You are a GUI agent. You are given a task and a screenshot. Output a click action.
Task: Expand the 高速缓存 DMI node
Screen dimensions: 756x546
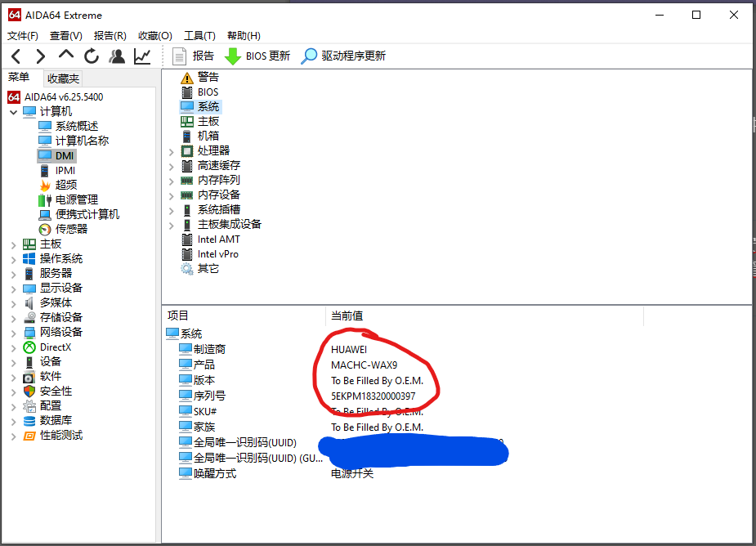tap(171, 167)
